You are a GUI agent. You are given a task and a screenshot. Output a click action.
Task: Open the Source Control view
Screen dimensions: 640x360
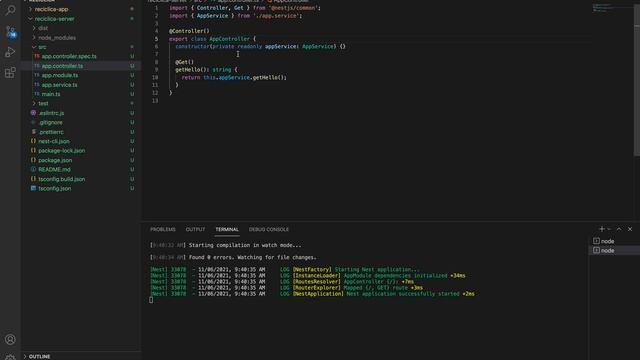pyautogui.click(x=10, y=31)
